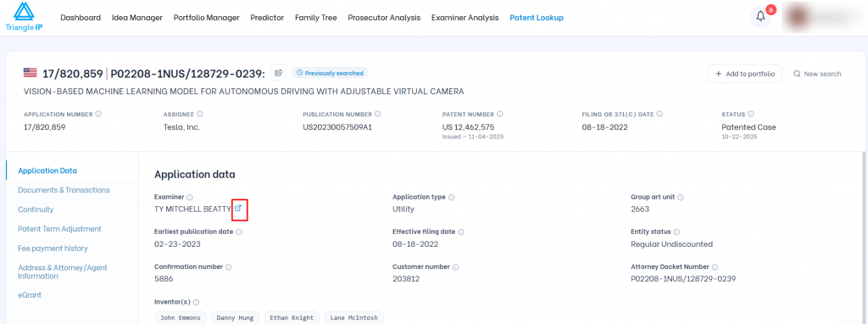Click info icon next to Entity status

(x=676, y=232)
